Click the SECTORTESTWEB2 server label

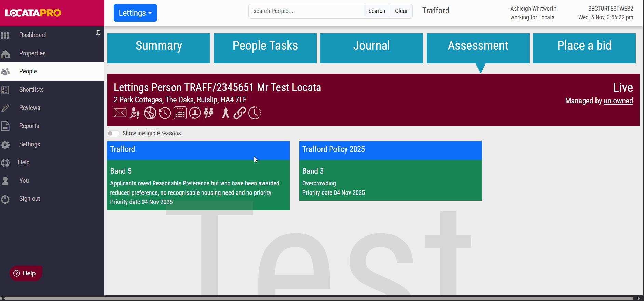[611, 9]
